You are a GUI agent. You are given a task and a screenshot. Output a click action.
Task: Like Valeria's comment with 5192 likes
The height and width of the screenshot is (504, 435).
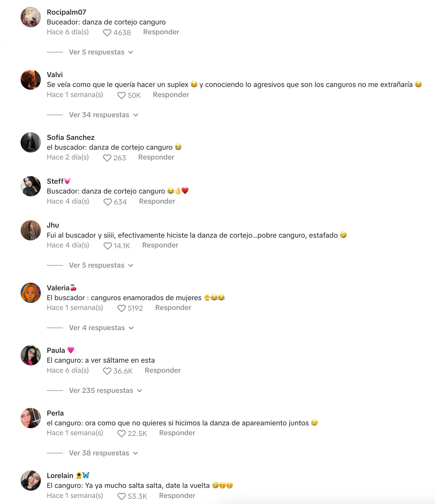122,308
